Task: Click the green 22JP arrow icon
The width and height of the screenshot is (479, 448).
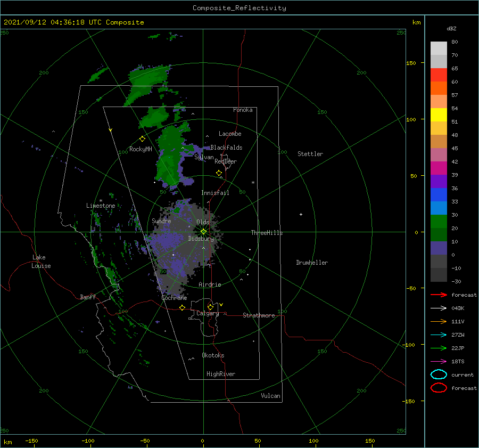Action: pyautogui.click(x=439, y=348)
